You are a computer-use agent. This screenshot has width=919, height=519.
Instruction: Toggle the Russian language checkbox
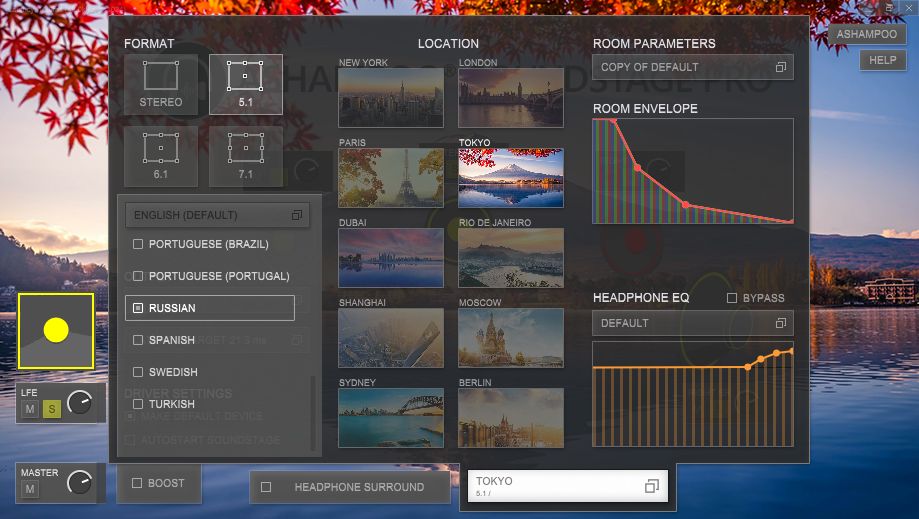(138, 308)
